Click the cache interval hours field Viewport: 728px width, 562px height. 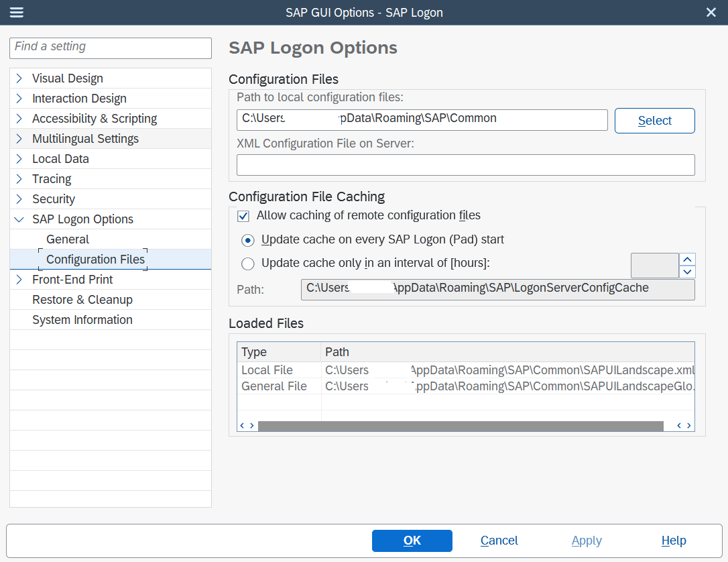click(655, 266)
